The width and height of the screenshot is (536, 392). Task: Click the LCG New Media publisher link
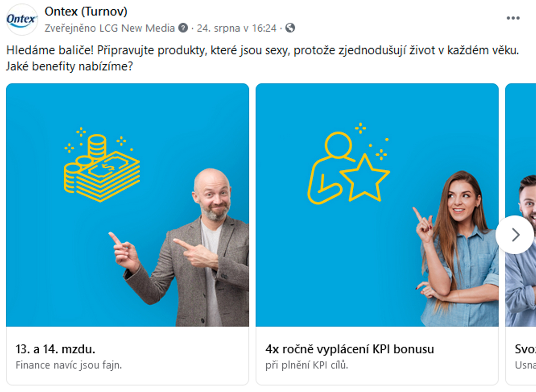click(137, 28)
